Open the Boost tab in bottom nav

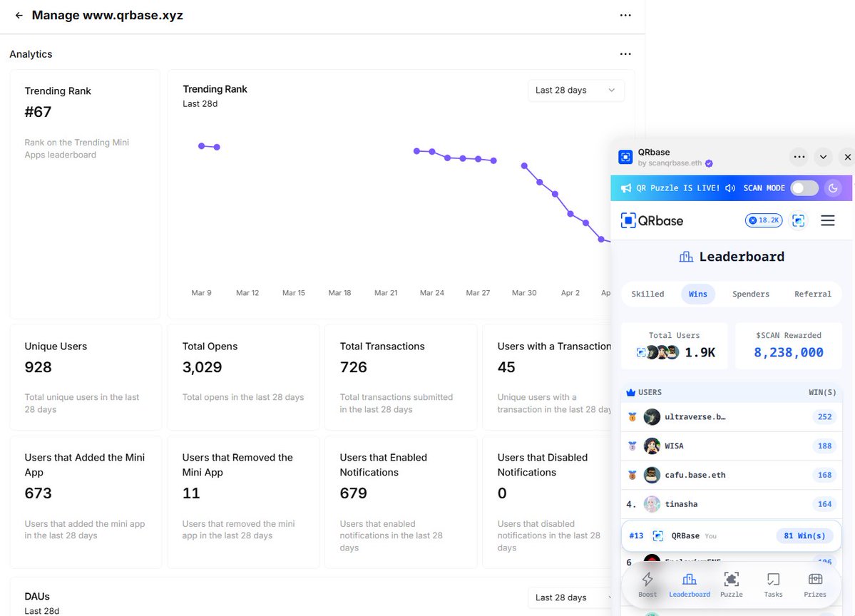pos(647,585)
